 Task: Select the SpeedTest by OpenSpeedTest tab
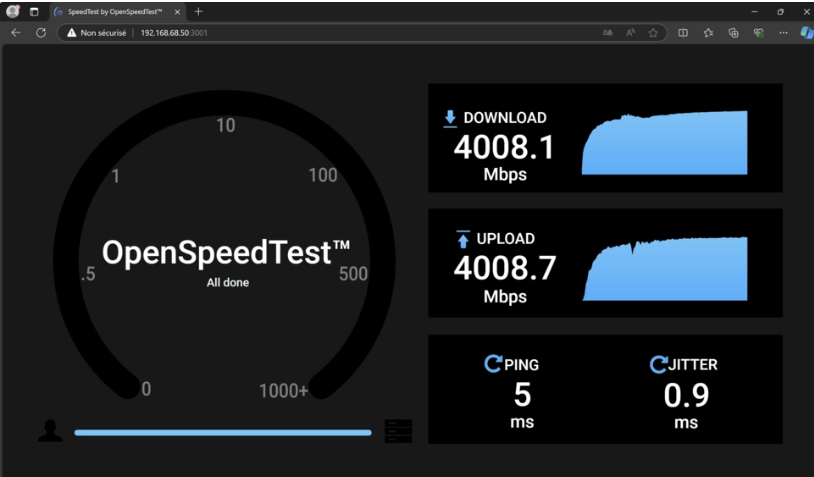pos(110,11)
